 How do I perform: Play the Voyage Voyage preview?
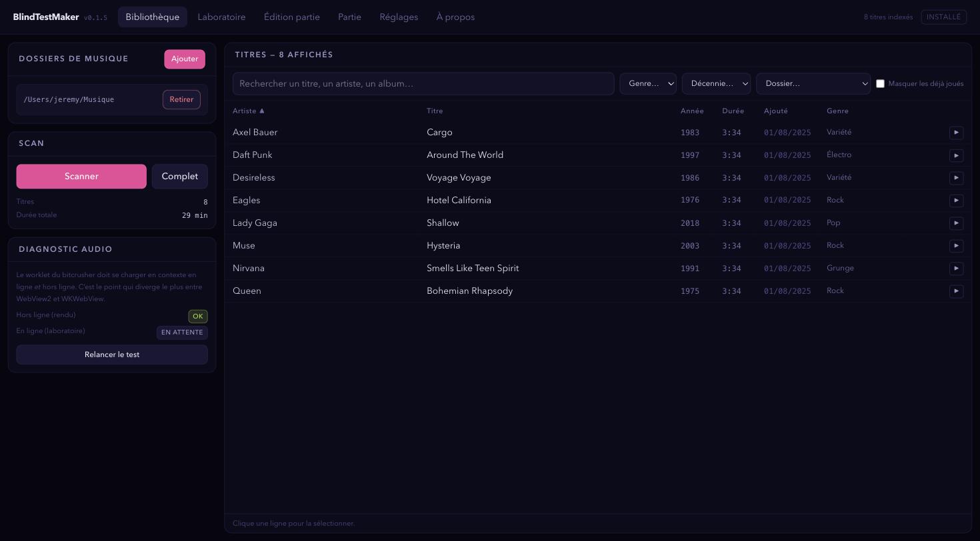click(x=956, y=178)
